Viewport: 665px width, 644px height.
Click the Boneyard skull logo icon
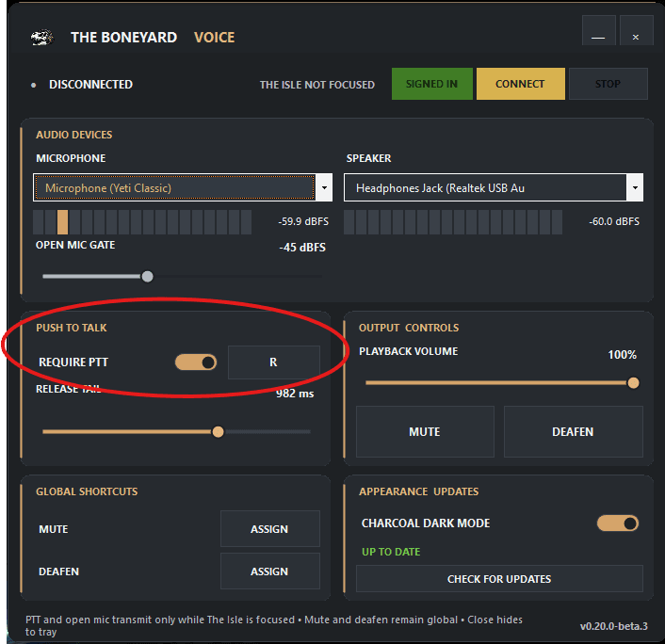(x=42, y=38)
